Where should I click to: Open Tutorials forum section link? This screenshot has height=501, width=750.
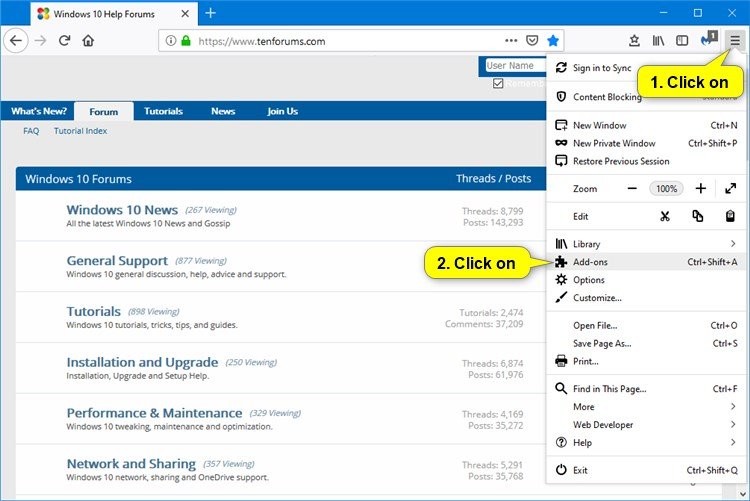94,312
